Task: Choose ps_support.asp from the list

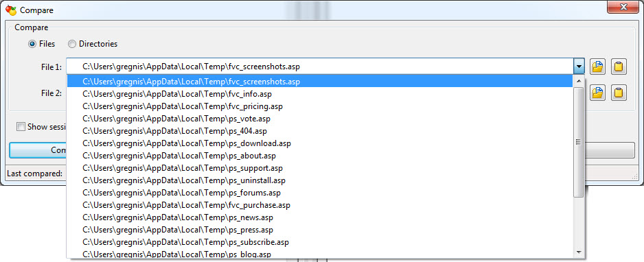Action: coord(320,168)
